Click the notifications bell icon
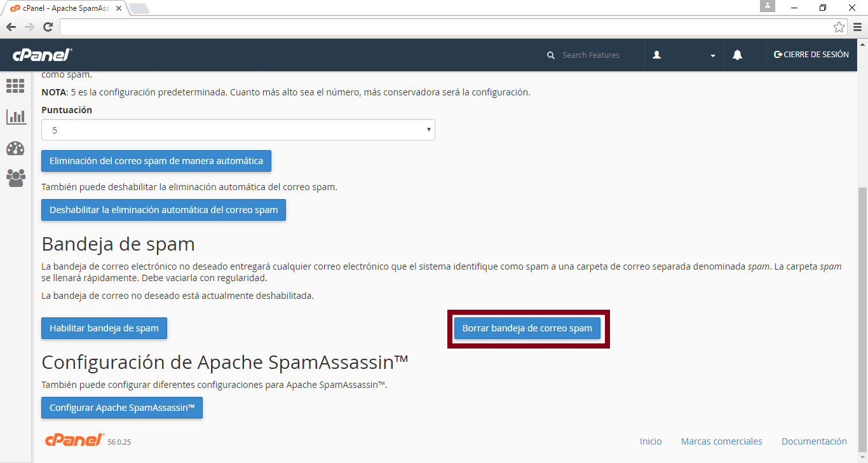The image size is (868, 463). [737, 55]
